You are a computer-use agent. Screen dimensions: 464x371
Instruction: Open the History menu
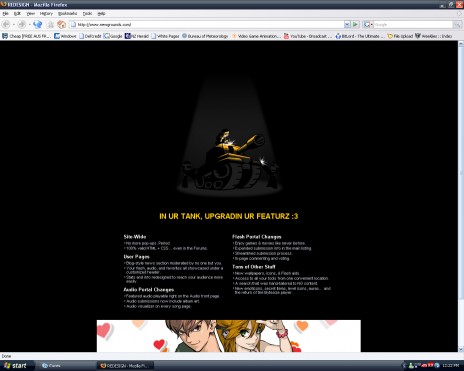pos(46,14)
